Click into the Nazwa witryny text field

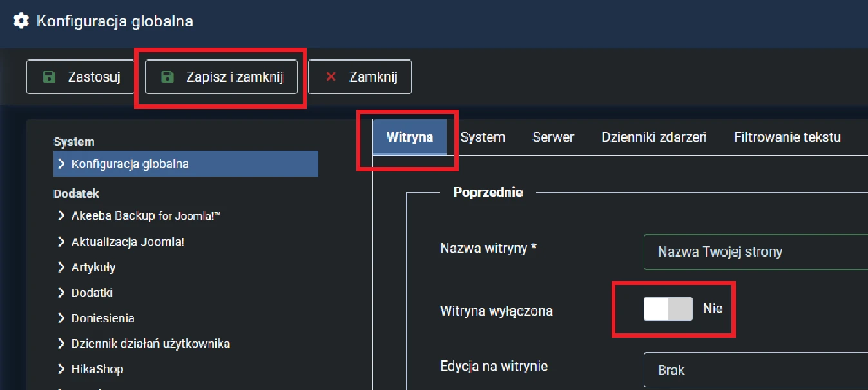pos(754,251)
